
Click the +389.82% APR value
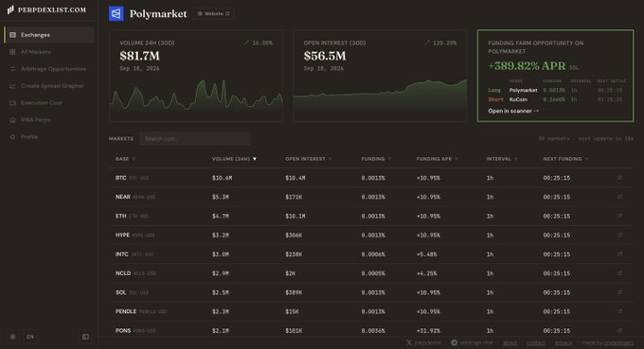click(x=527, y=66)
